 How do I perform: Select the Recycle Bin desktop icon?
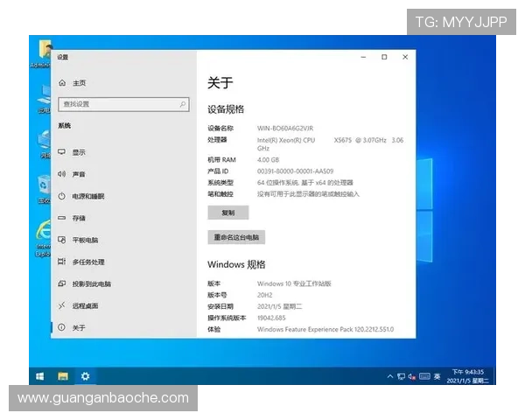44,189
